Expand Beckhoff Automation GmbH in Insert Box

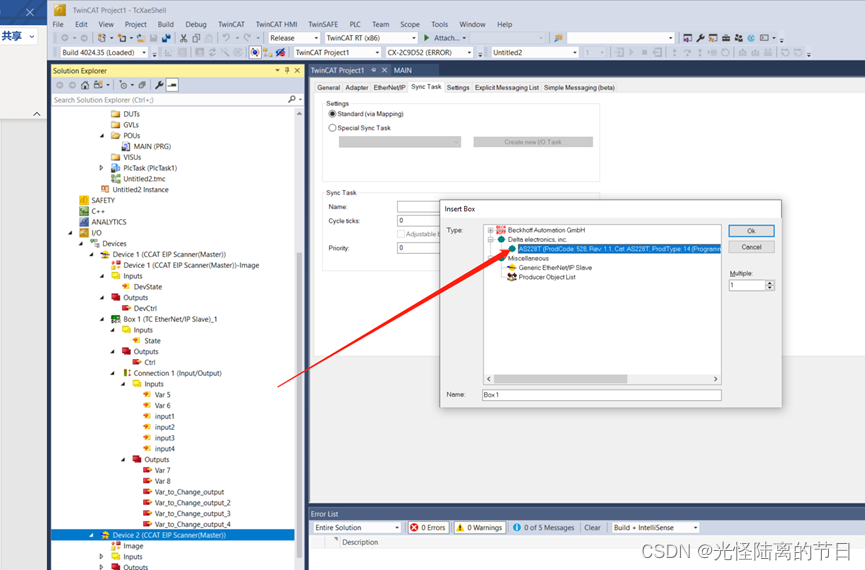490,230
